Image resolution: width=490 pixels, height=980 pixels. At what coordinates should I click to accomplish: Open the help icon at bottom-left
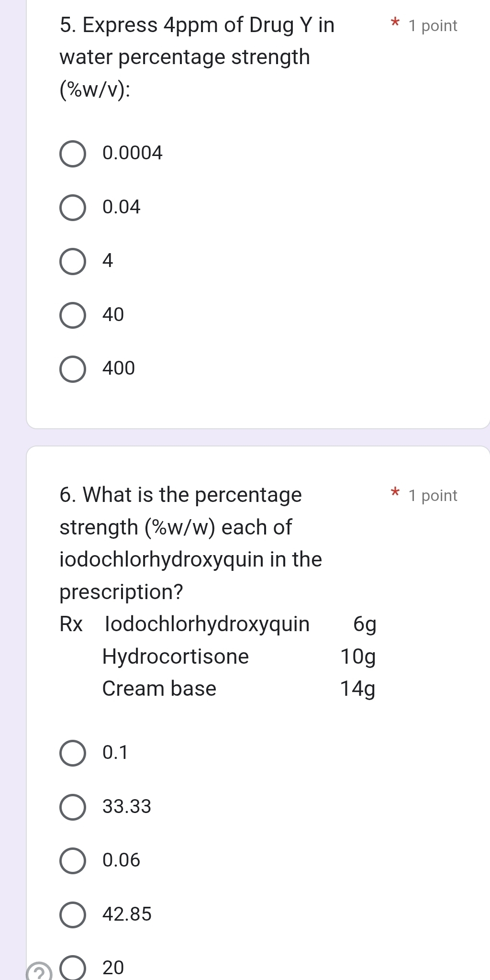point(40,973)
